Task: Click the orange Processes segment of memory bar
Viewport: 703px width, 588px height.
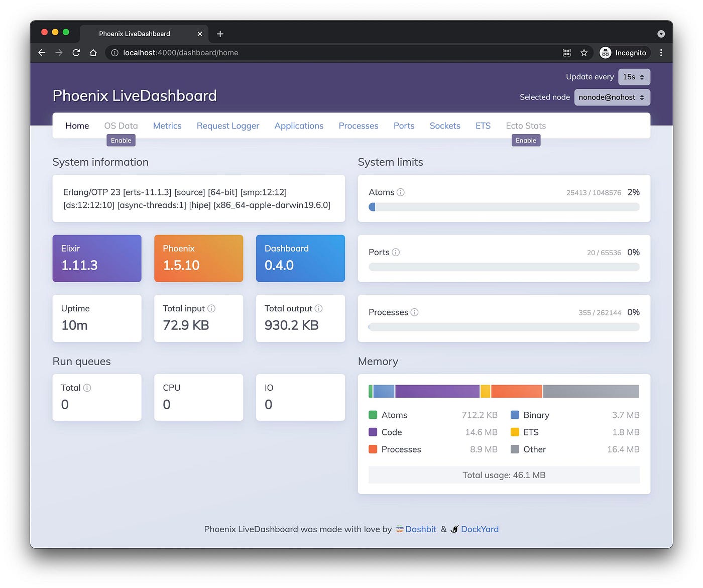Action: (x=516, y=391)
